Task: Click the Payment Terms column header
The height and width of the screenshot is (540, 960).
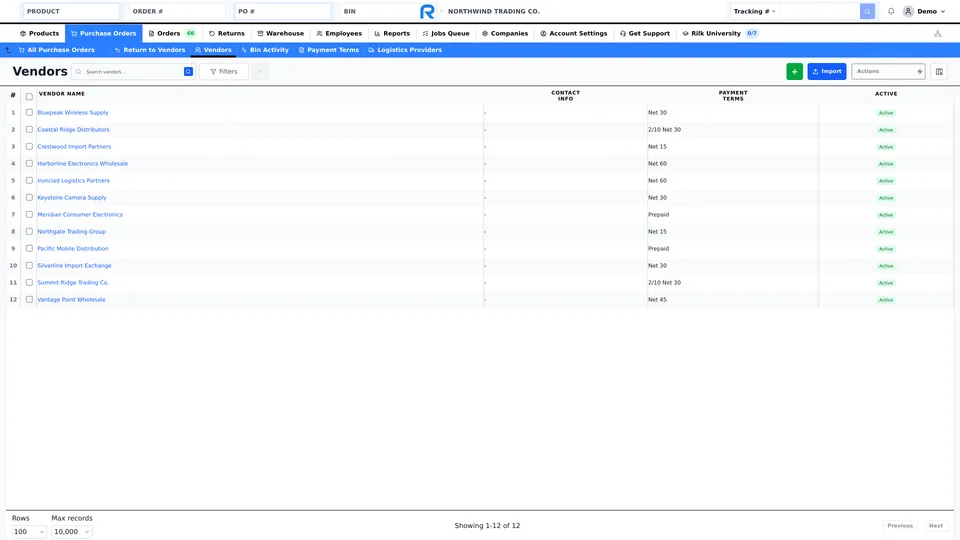Action: point(733,96)
